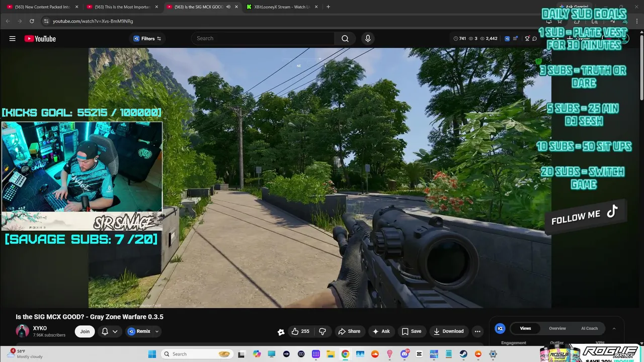Open Steam from the taskbar
This screenshot has width=644, height=362.
(x=463, y=354)
